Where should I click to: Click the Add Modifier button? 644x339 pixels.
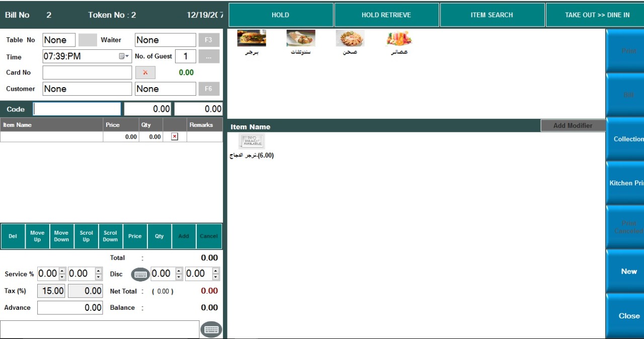pos(573,125)
